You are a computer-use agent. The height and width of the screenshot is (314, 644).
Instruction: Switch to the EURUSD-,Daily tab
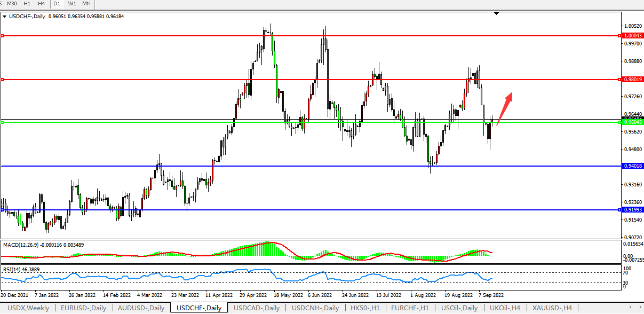pyautogui.click(x=83, y=308)
